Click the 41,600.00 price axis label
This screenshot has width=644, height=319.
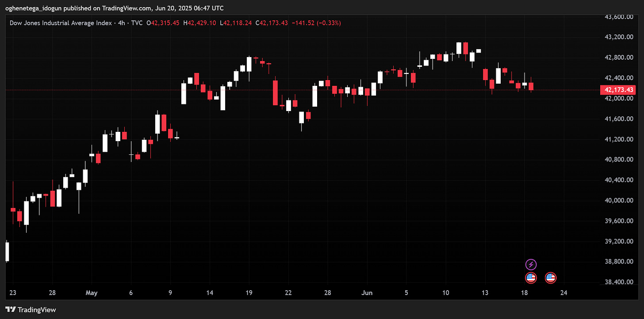point(619,119)
